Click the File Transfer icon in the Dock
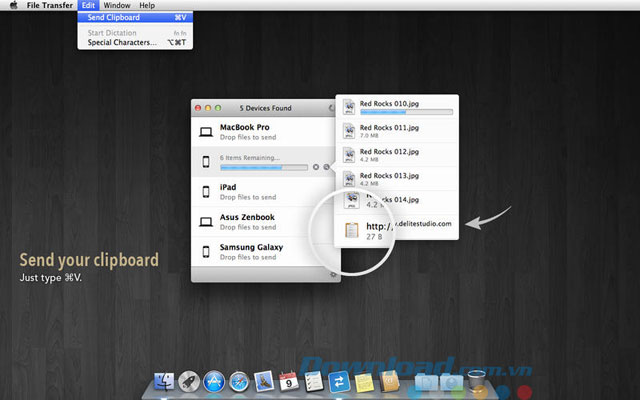640x400 pixels. 337,381
